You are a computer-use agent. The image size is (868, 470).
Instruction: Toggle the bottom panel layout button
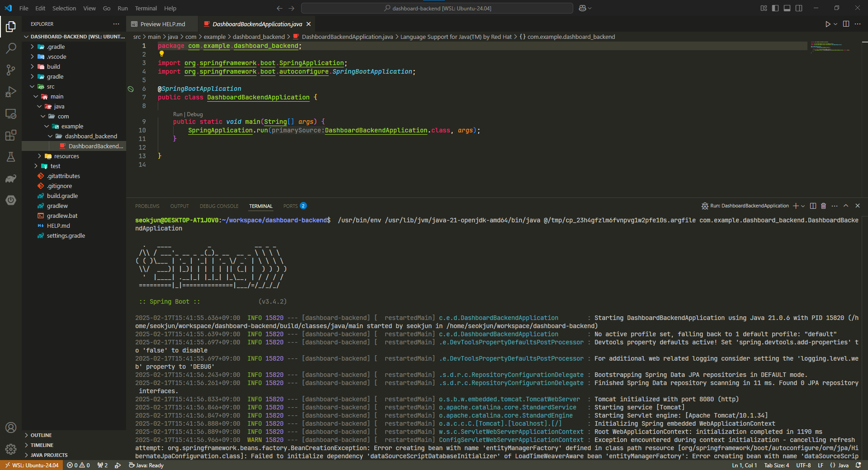point(787,8)
